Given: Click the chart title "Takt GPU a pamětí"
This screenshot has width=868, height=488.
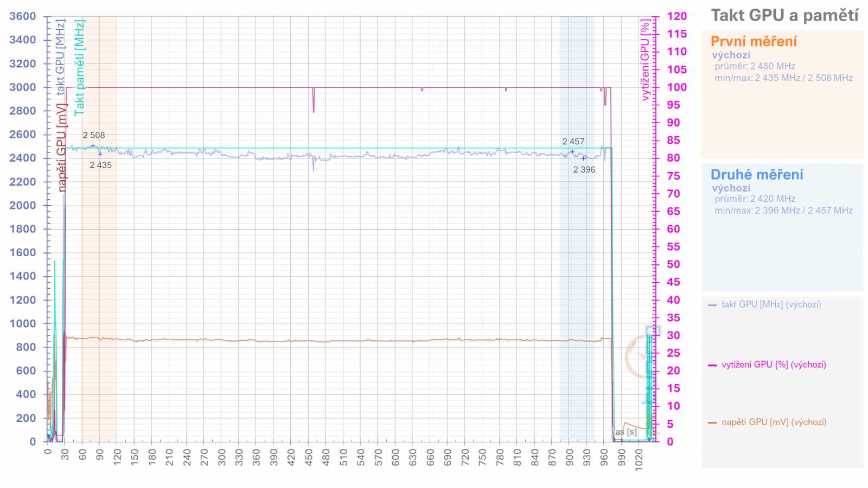Looking at the screenshot, I should [x=784, y=15].
